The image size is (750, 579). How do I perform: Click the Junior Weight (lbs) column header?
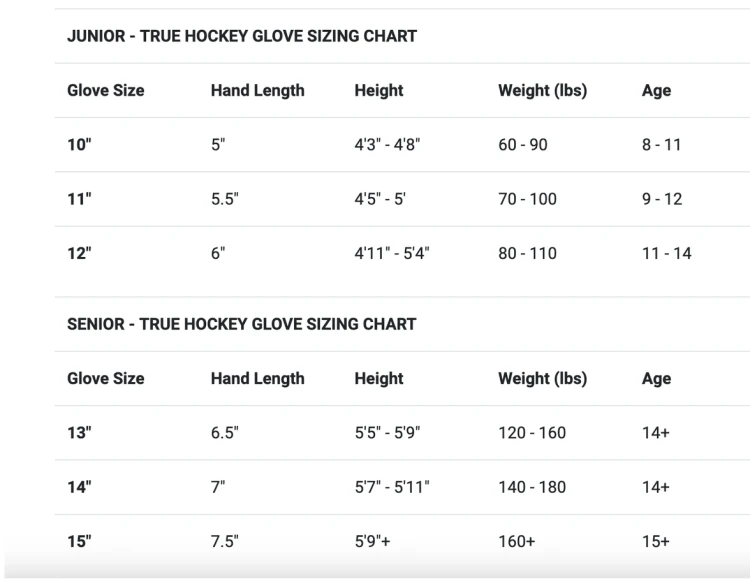542,90
